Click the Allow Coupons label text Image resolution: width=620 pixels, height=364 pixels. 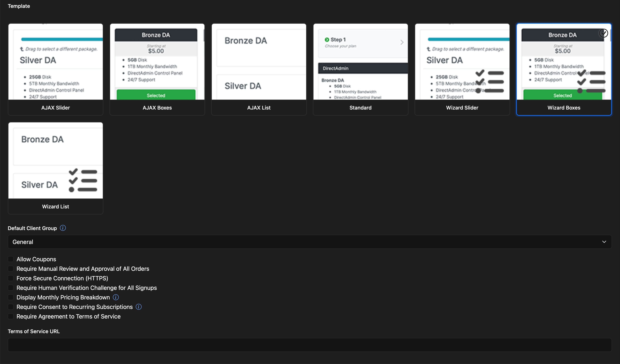pyautogui.click(x=36, y=259)
